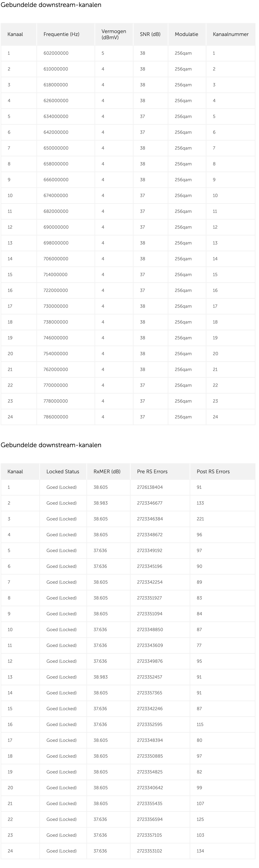Click frequency value 650000000

pyautogui.click(x=56, y=148)
